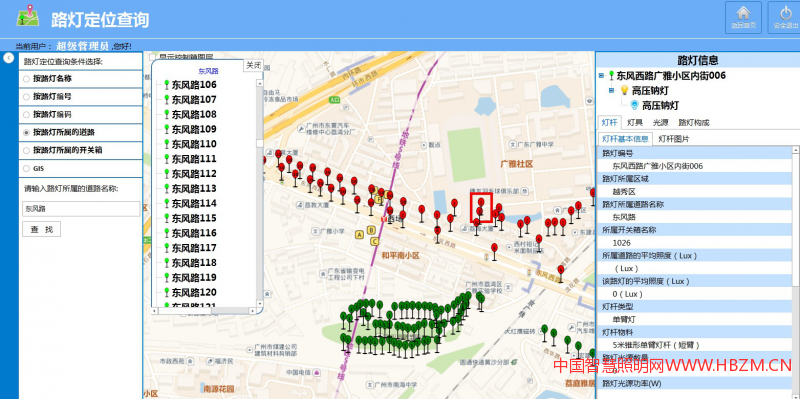Click the green 入口 sign on the map

335,99
